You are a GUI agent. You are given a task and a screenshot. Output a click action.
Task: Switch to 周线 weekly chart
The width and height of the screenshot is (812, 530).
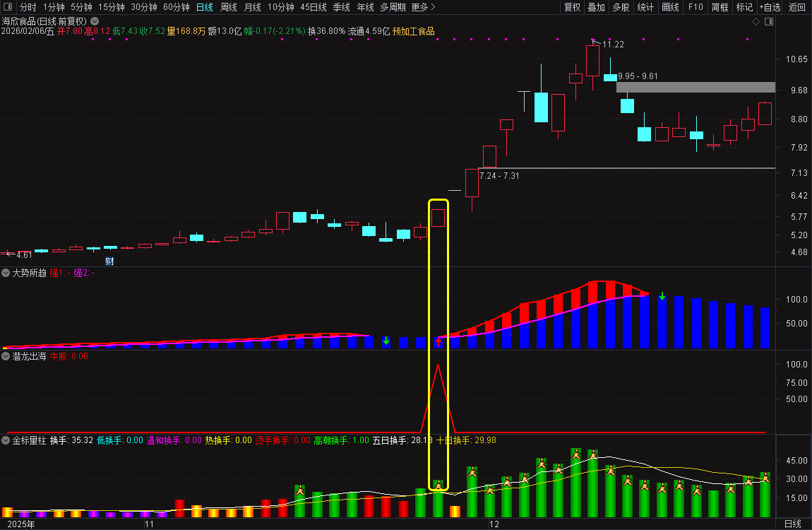[x=228, y=7]
